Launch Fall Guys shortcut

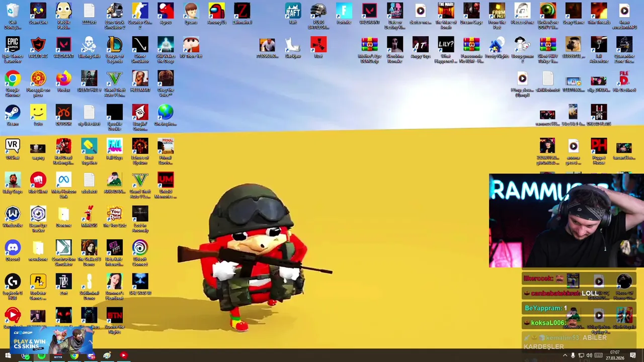pos(115,149)
